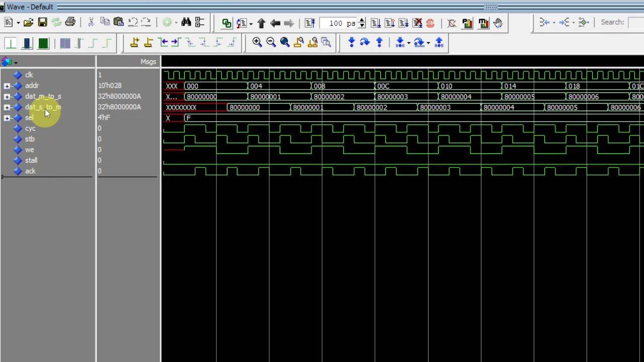Open the dropdown next to blue Step Into Instance icon
The height and width of the screenshot is (362, 644).
[x=408, y=43]
